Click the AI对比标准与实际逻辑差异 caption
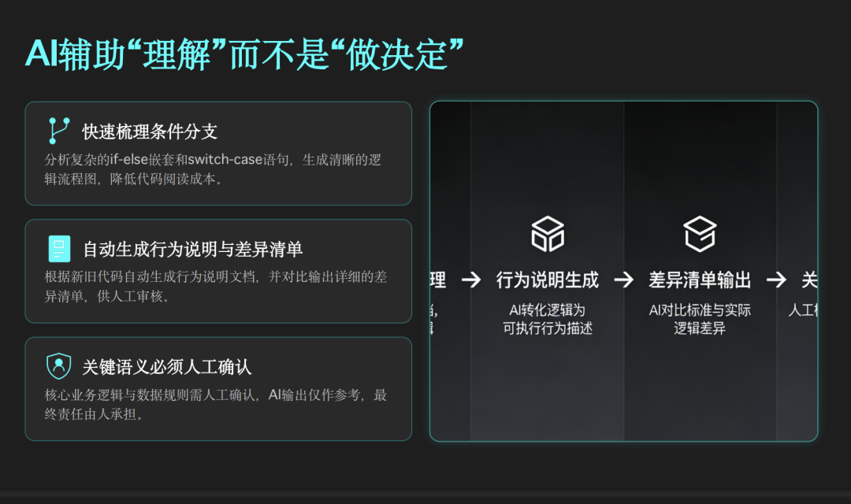The image size is (851, 504). pos(700,319)
